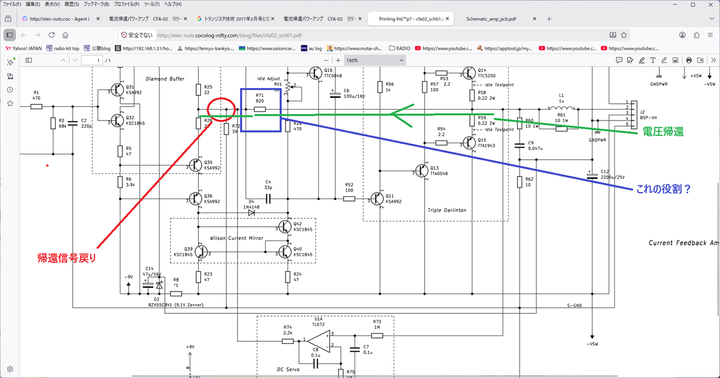The image size is (720, 378).
Task: Open the Yahoo! JAPAN bookmark
Action: click(23, 48)
